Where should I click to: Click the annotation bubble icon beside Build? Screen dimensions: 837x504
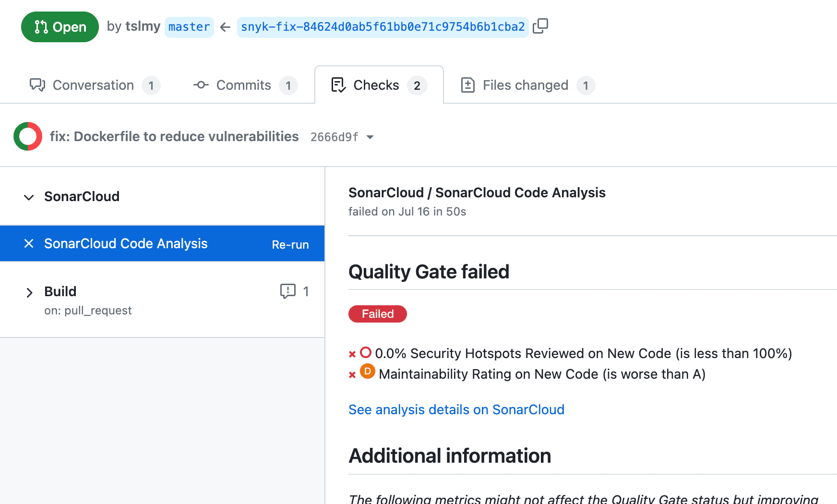(287, 291)
